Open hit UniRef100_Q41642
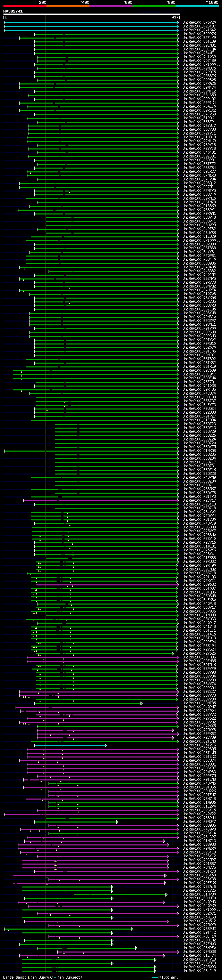Screen dimensions: 222x980 [199, 30]
